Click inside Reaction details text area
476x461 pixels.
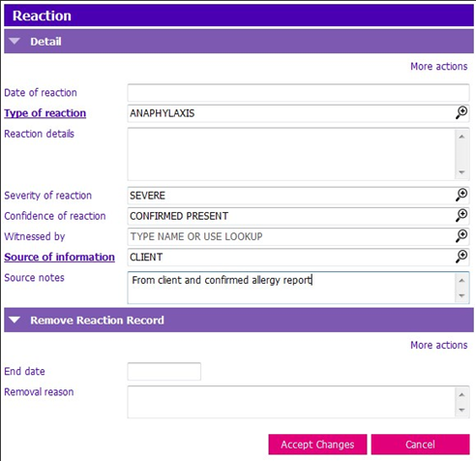tap(291, 154)
